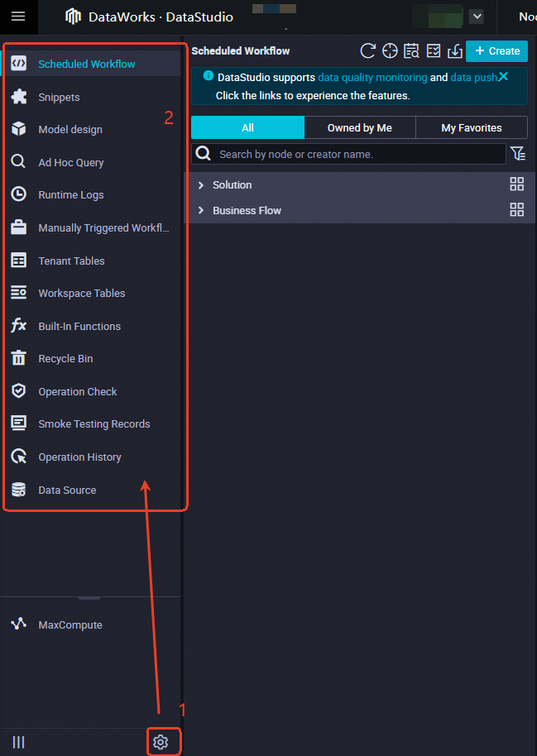Click the import toolbar icon
The width and height of the screenshot is (537, 756).
pyautogui.click(x=455, y=50)
